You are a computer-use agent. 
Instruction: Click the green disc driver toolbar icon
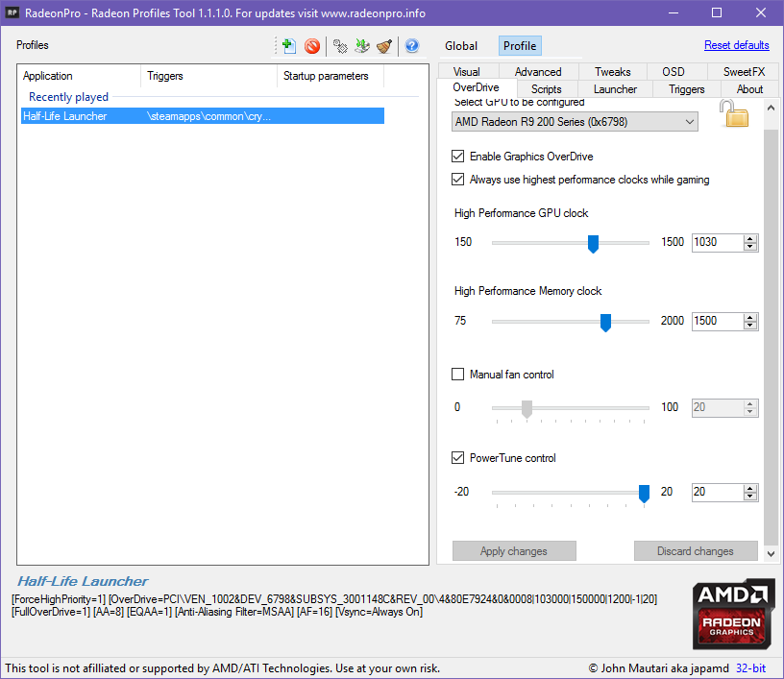362,46
